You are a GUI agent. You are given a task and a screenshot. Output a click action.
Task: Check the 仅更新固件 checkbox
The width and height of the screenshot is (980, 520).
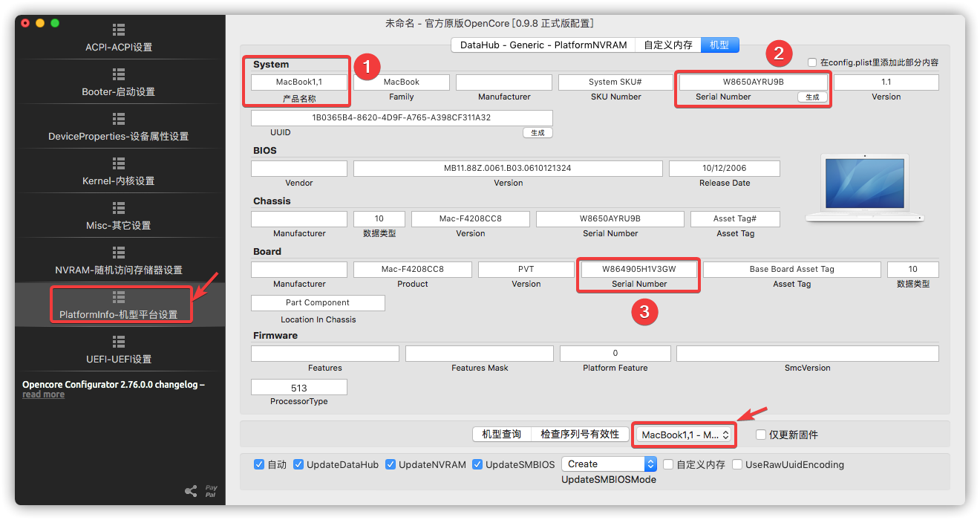click(760, 434)
